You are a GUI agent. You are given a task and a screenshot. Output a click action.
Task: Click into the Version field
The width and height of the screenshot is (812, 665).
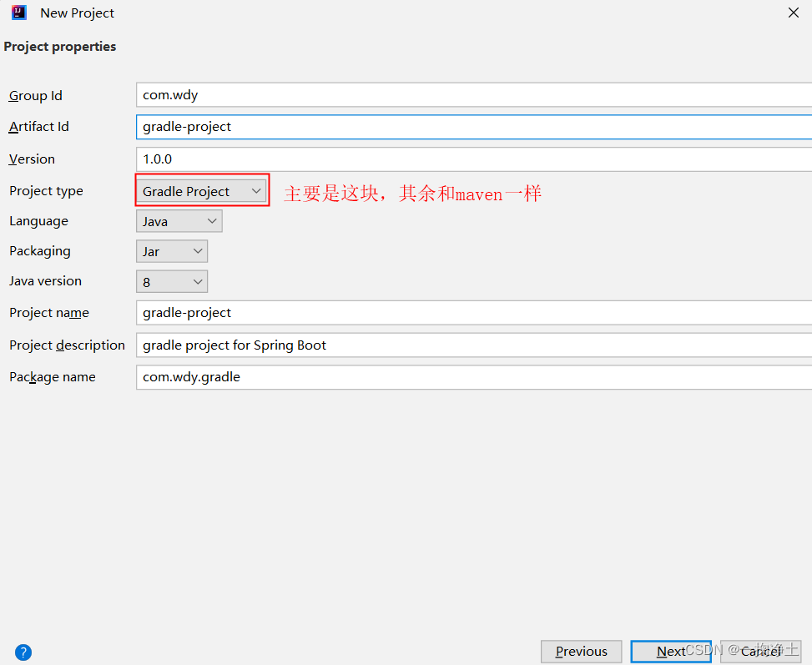(x=474, y=159)
